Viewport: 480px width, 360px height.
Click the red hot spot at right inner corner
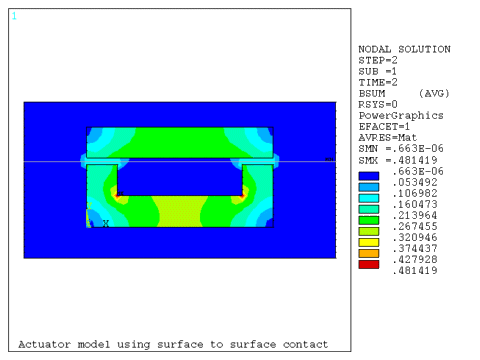[242, 196]
